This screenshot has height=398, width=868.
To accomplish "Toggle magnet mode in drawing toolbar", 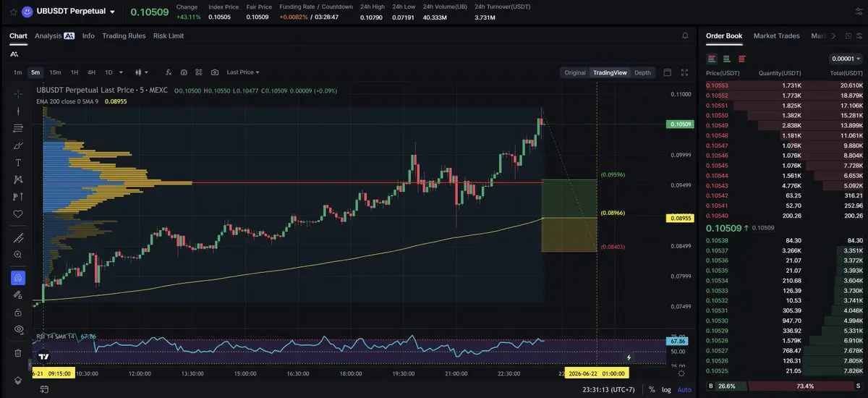I will [18, 278].
